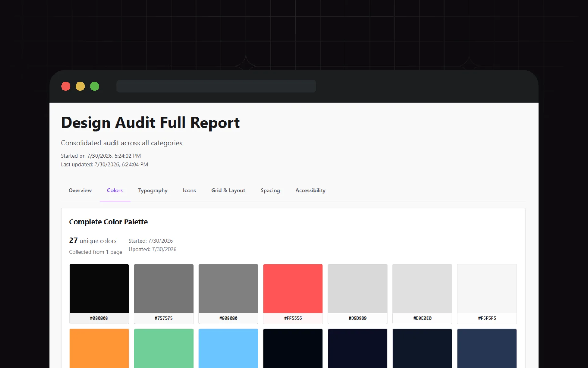This screenshot has height=368, width=588.
Task: Click the mint green swatch
Action: (x=164, y=348)
